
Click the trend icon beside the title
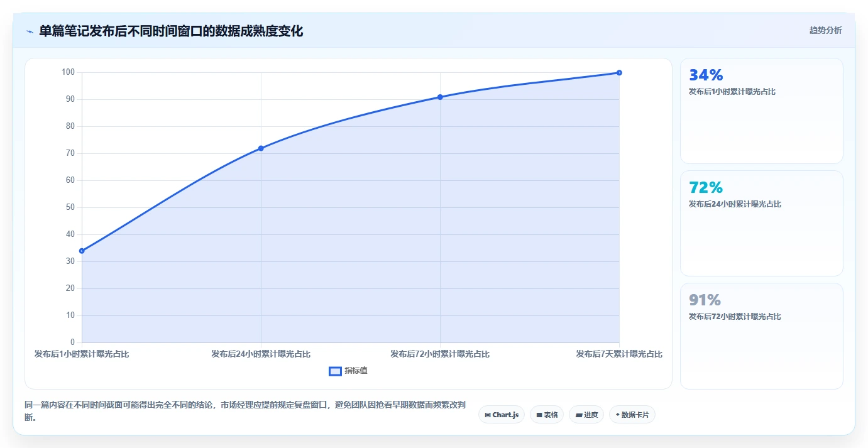(30, 31)
